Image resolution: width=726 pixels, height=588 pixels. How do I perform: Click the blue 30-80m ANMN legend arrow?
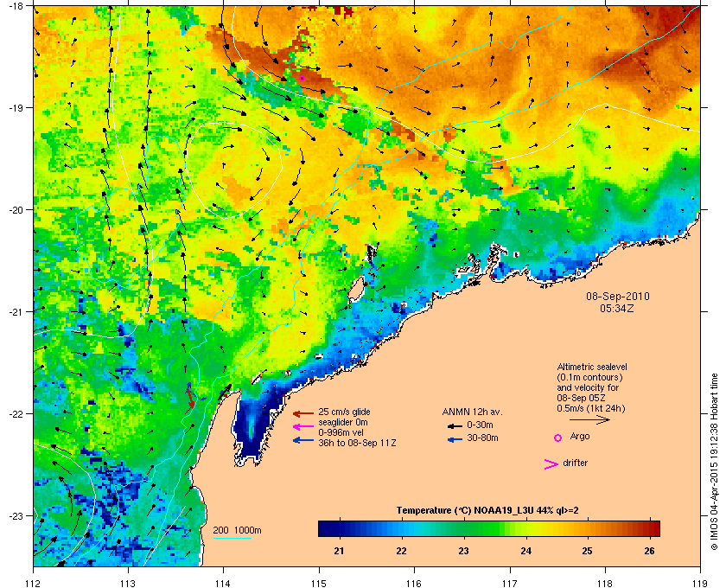point(455,439)
